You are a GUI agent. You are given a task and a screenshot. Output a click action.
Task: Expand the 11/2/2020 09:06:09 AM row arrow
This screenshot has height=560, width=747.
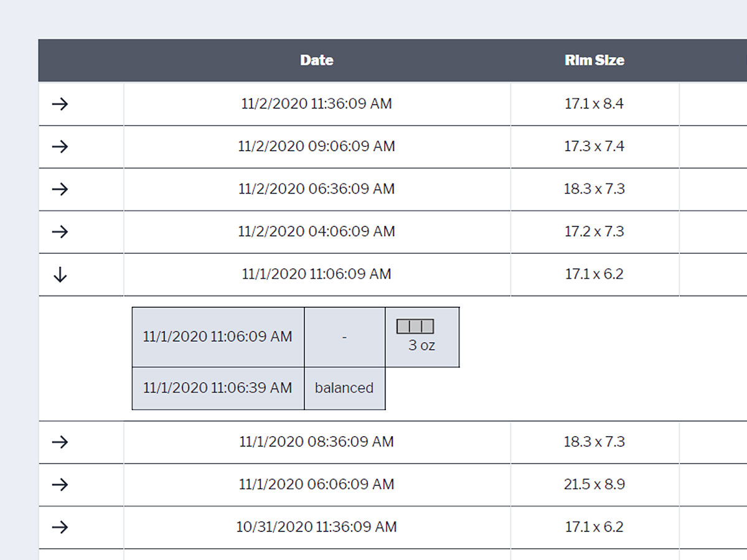click(60, 147)
